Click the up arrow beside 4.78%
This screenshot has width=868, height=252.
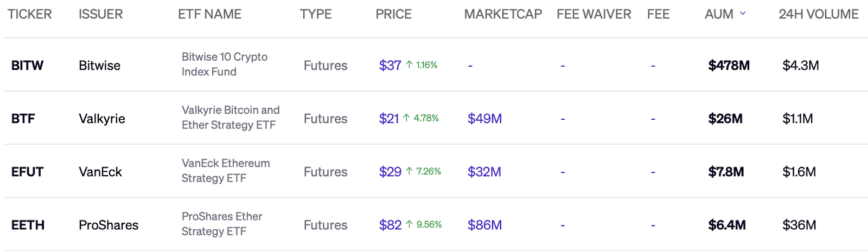pos(406,118)
